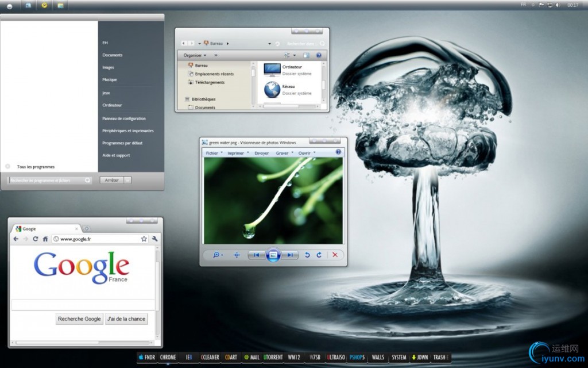Rotate the photo counterclockwise

[307, 255]
